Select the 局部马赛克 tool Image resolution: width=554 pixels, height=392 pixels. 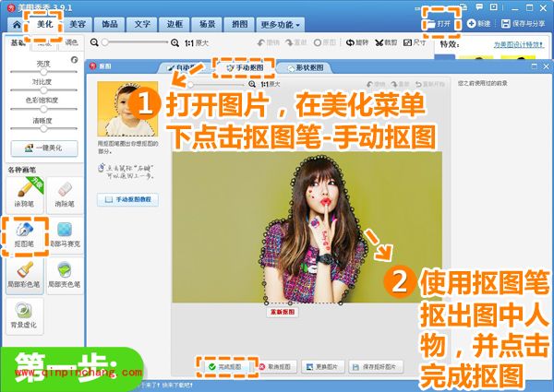(65, 235)
